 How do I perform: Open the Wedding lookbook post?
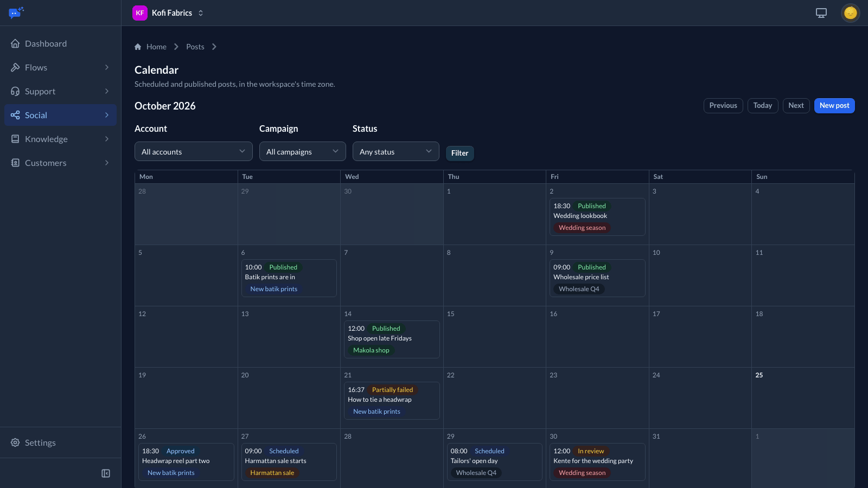pyautogui.click(x=597, y=217)
